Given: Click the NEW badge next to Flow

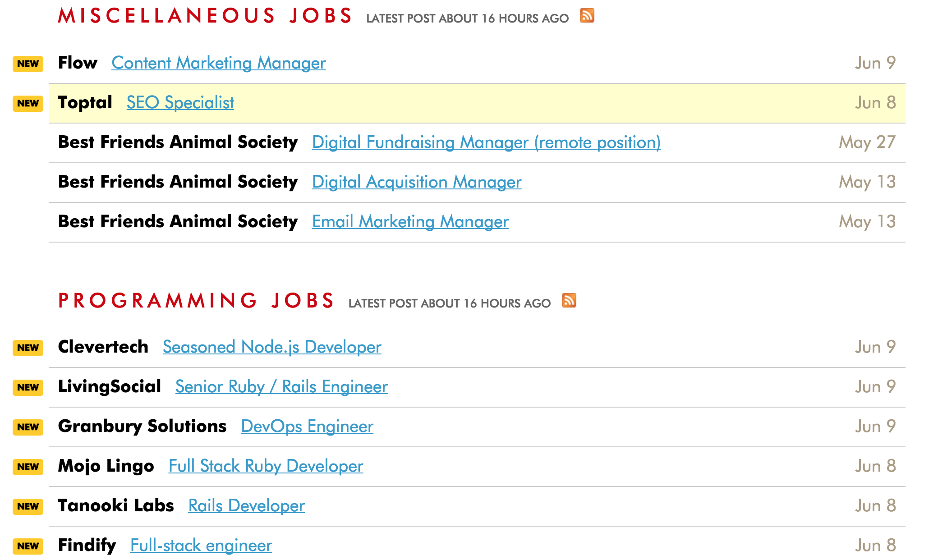Looking at the screenshot, I should [x=27, y=63].
